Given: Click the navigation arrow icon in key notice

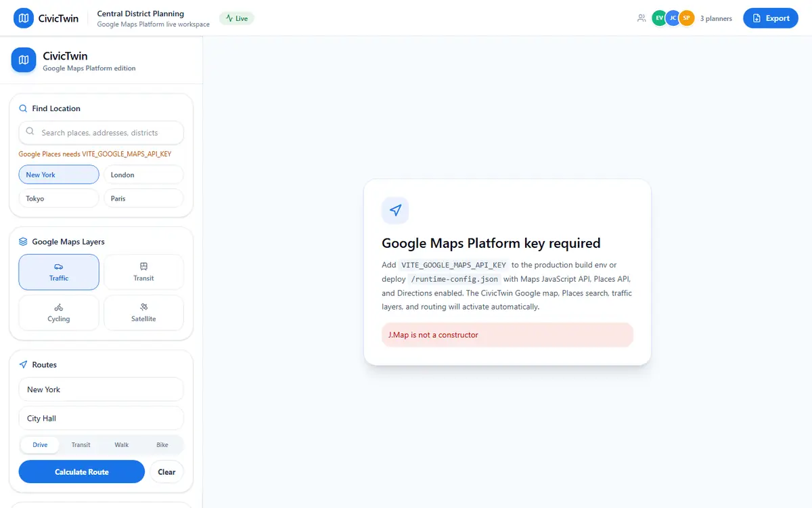Looking at the screenshot, I should click(395, 211).
